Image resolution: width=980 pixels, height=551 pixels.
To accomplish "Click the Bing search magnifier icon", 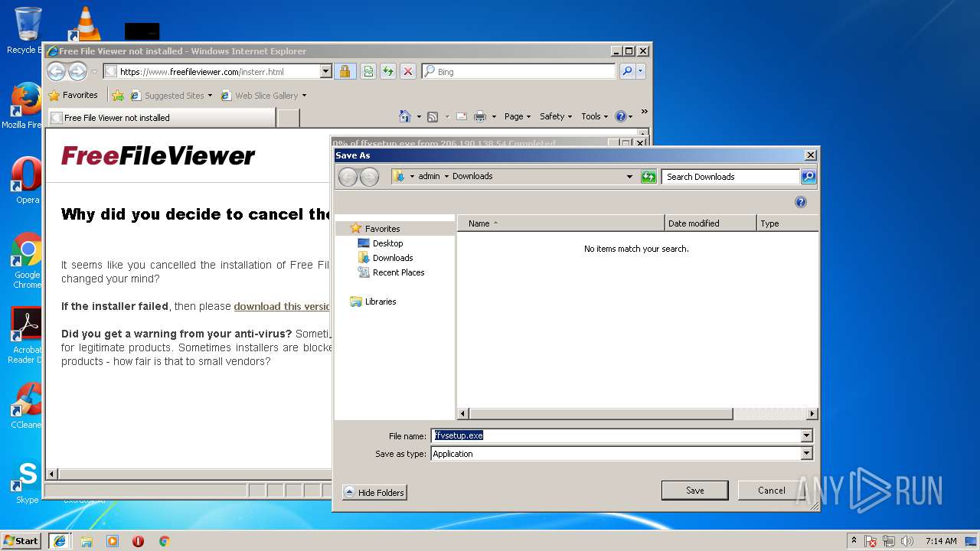I will [627, 71].
